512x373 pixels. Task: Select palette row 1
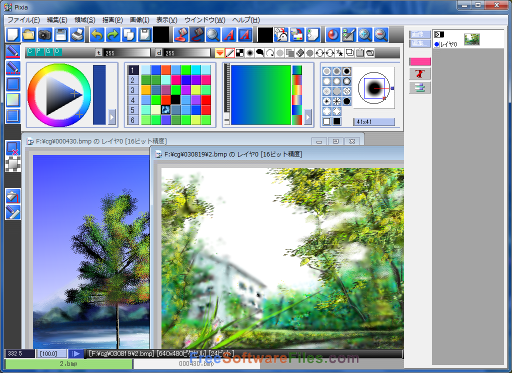(x=133, y=70)
